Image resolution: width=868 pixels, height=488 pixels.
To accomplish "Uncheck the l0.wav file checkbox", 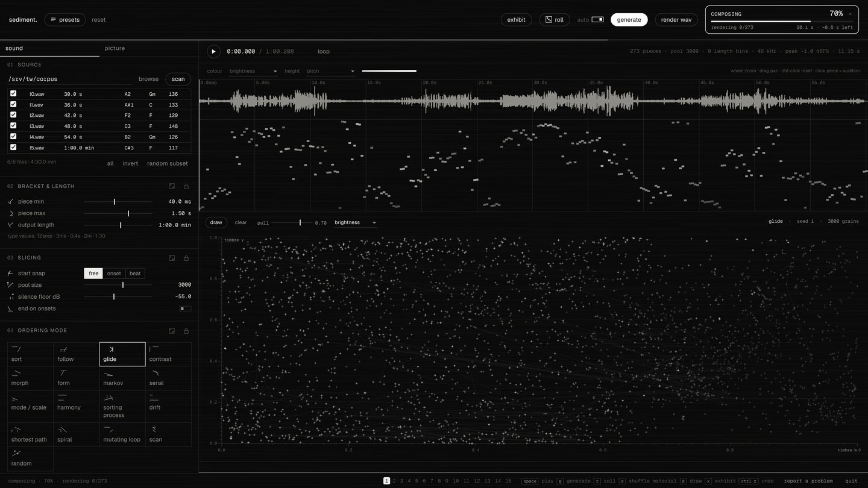I will [13, 93].
